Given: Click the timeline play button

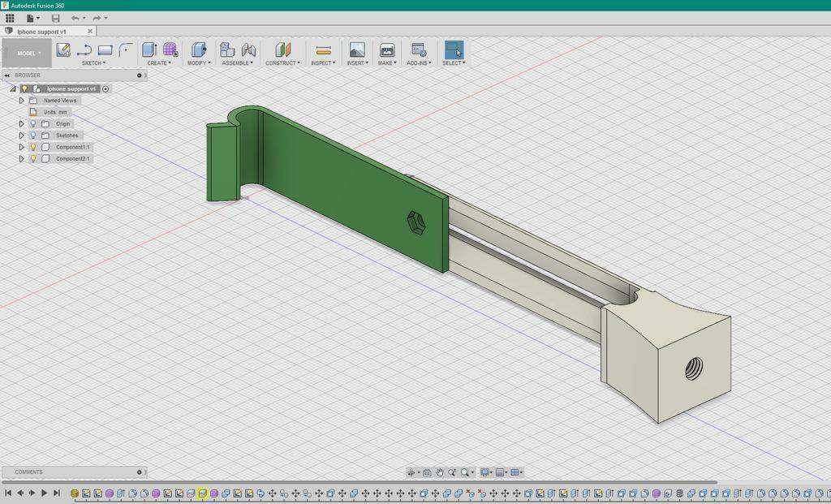Looking at the screenshot, I should coord(45,493).
